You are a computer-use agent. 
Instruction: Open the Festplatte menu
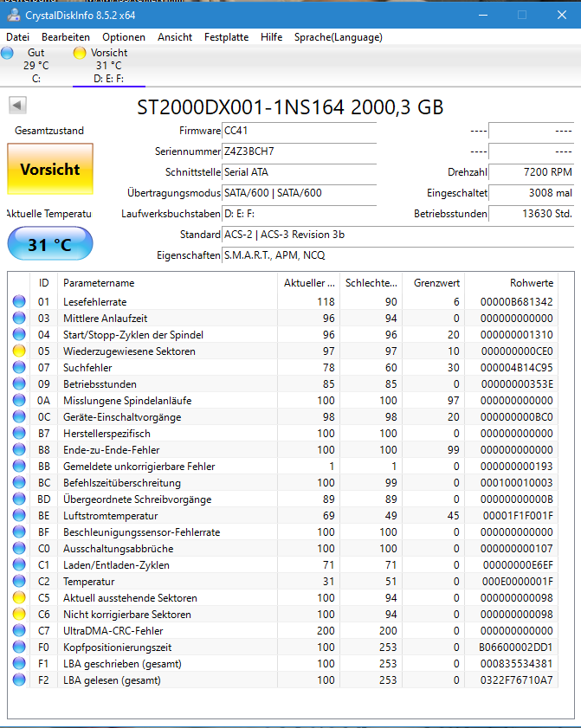point(226,37)
